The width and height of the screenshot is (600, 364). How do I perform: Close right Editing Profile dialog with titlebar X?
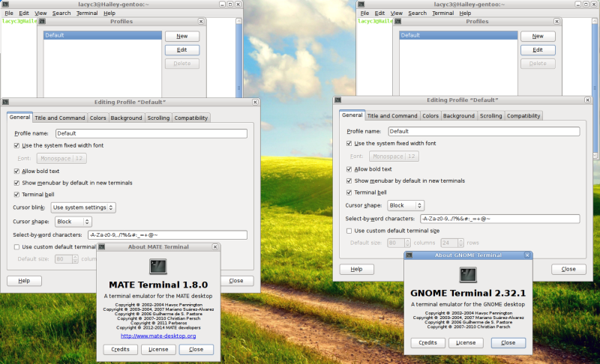(x=588, y=100)
